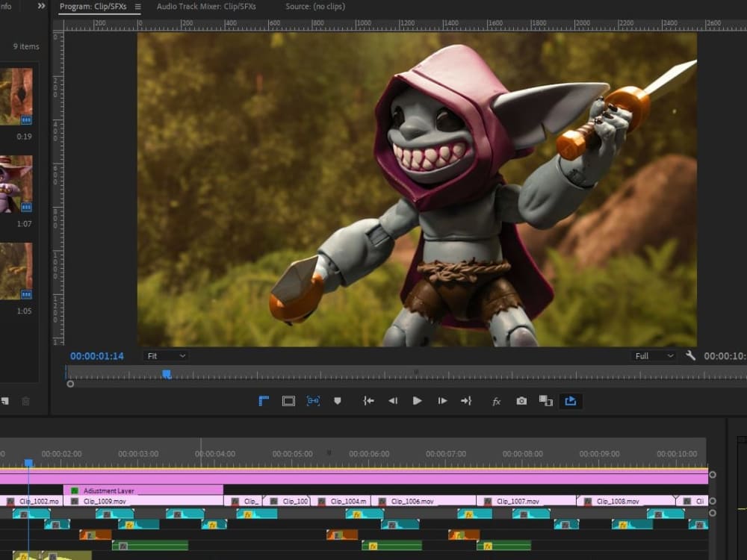Select Clip_1008.mov in timeline

pyautogui.click(x=627, y=501)
